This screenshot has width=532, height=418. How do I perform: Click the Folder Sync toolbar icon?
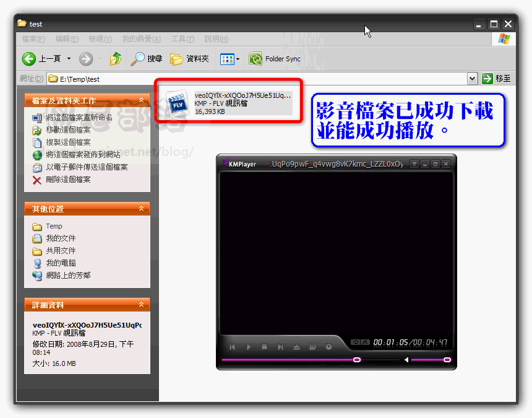click(x=255, y=58)
